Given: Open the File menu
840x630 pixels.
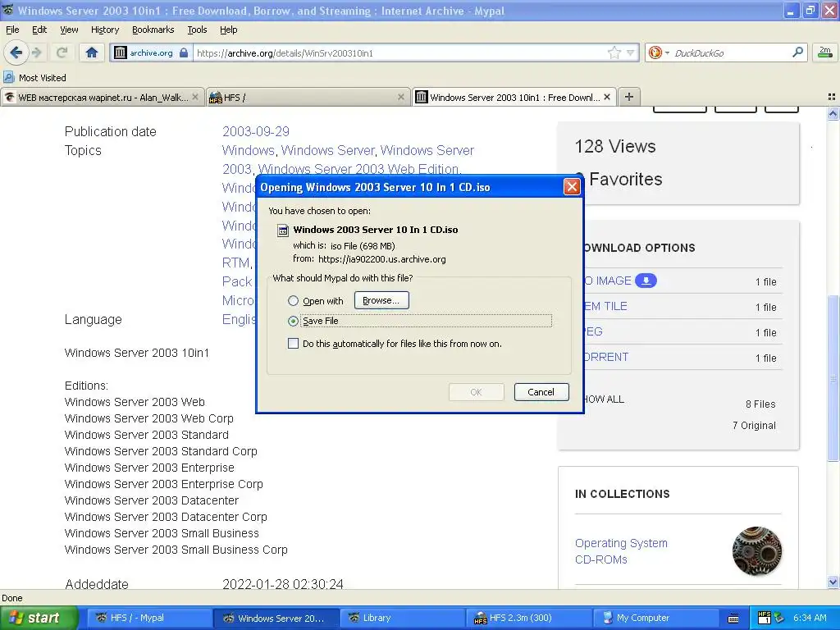Looking at the screenshot, I should [12, 30].
